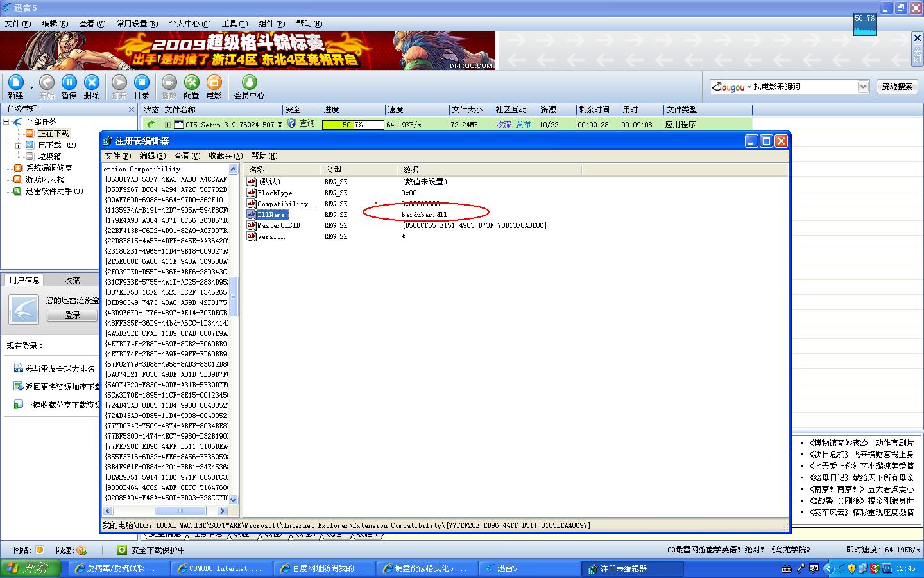Viewport: 924px width, 578px height.
Task: Select 垃圾箱 in the task tree
Action: point(49,157)
